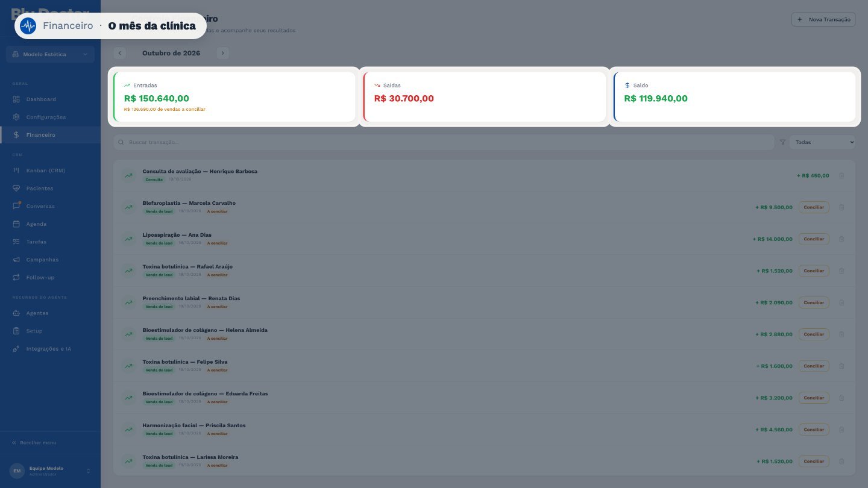Viewport: 868px width, 488px height.
Task: Click Conciliar for Lipoaspiração Ana Dias
Action: tap(814, 239)
